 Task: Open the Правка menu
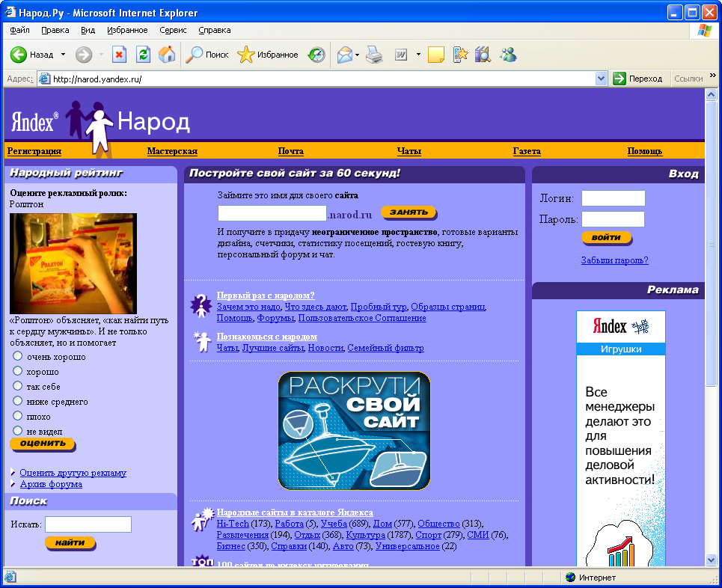tap(55, 31)
